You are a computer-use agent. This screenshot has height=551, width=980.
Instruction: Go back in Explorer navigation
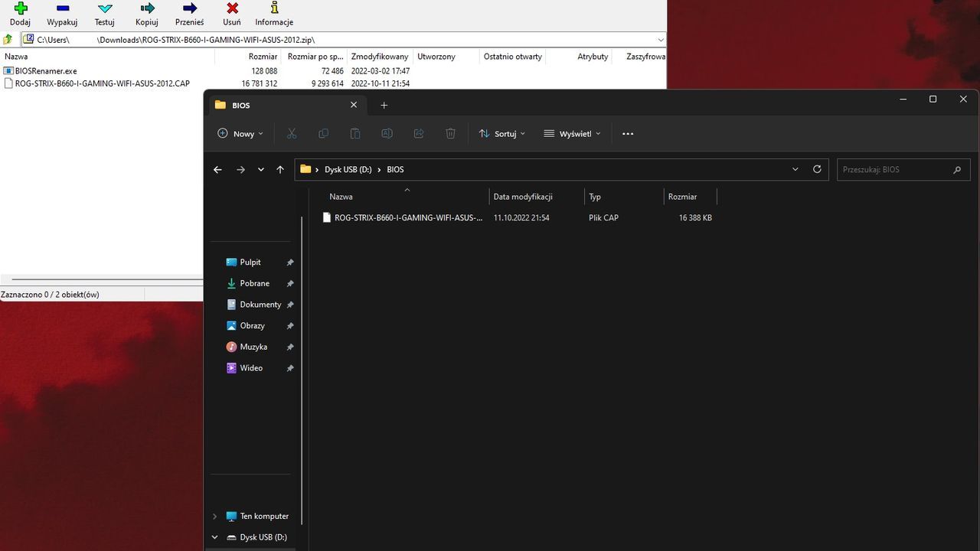[x=217, y=170]
